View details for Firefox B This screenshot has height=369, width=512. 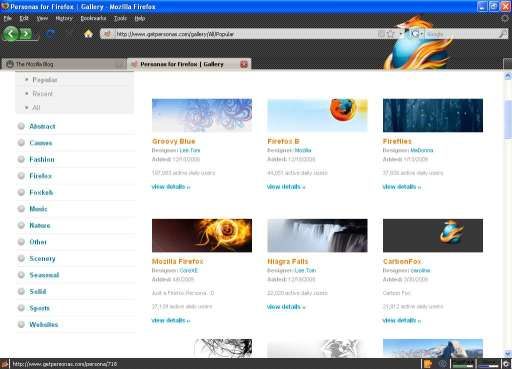[x=286, y=187]
